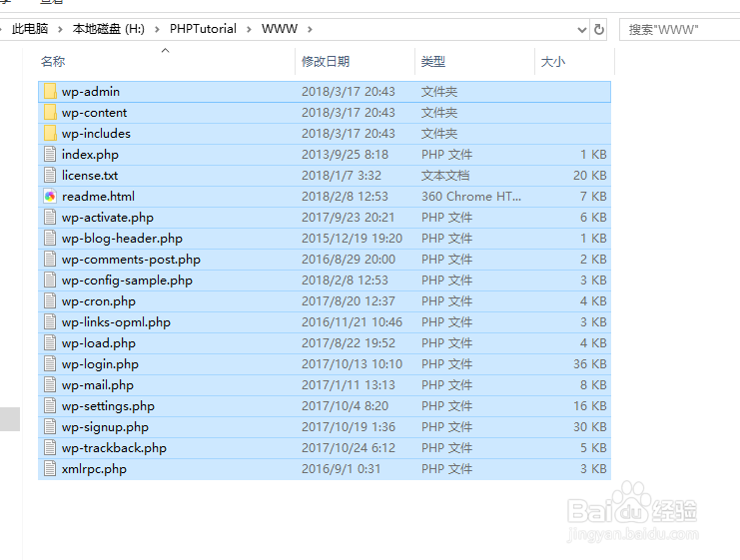The image size is (740, 560).
Task: Click the wp-admin folder icon
Action: tap(50, 91)
